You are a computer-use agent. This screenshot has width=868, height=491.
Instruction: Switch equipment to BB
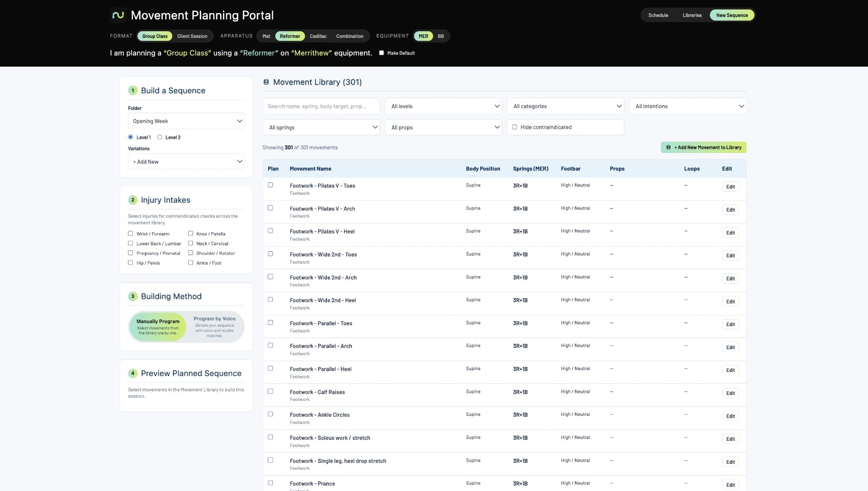tap(441, 36)
